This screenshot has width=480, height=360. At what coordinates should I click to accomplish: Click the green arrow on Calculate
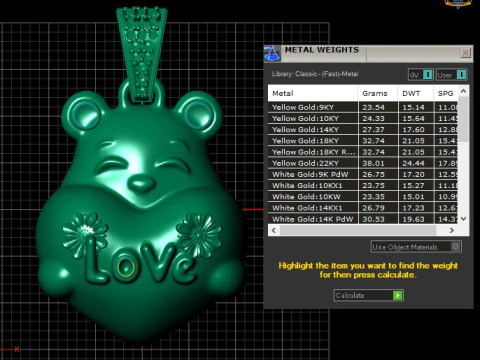tap(397, 295)
